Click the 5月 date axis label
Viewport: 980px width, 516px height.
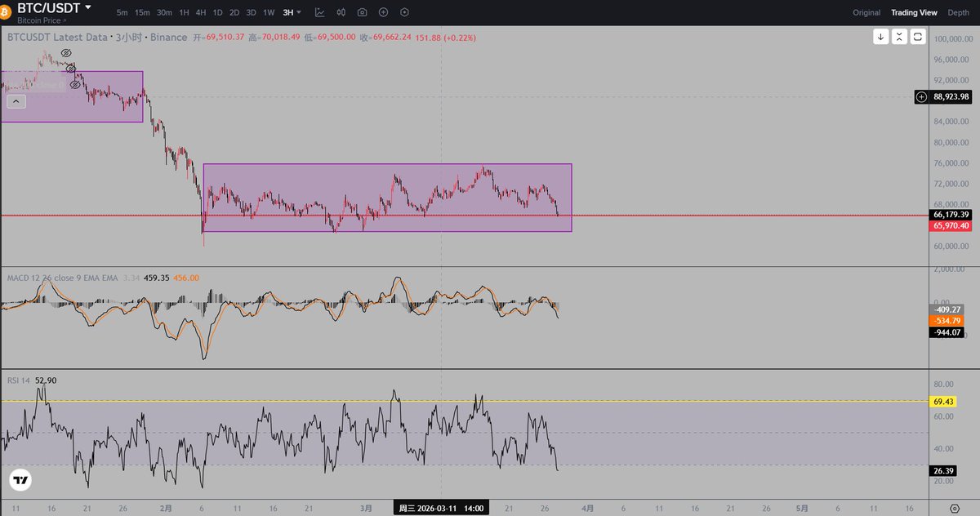tap(803, 508)
